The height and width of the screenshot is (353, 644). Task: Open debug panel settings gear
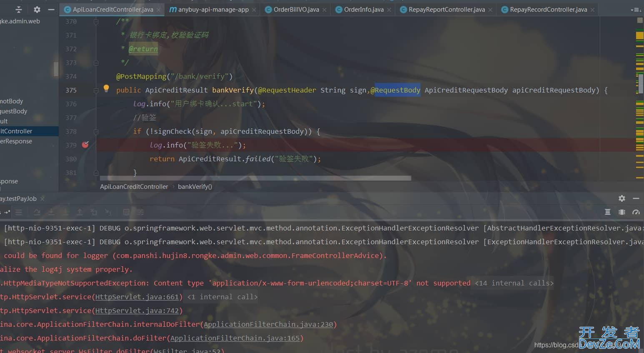(622, 198)
